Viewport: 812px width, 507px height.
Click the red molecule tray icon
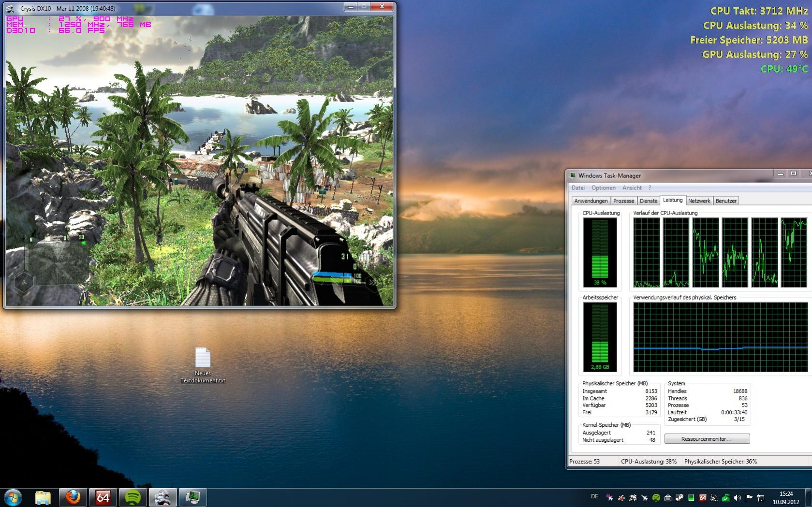coord(621,498)
